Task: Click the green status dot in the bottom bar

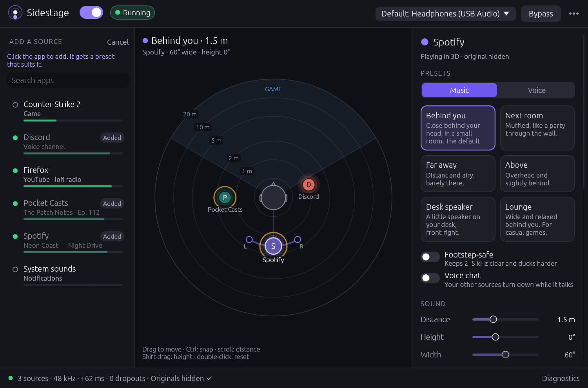Action: click(11, 378)
